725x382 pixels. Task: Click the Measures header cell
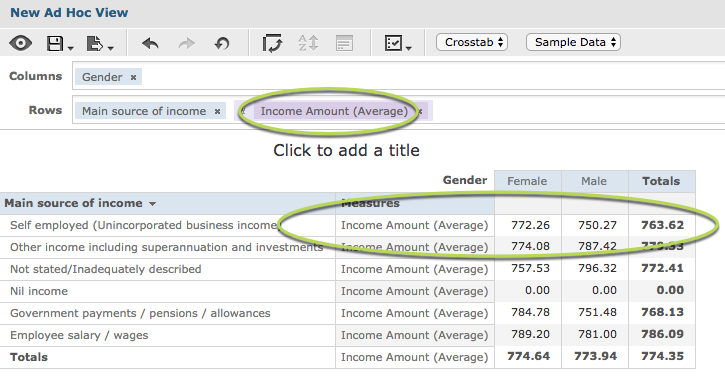[x=415, y=203]
